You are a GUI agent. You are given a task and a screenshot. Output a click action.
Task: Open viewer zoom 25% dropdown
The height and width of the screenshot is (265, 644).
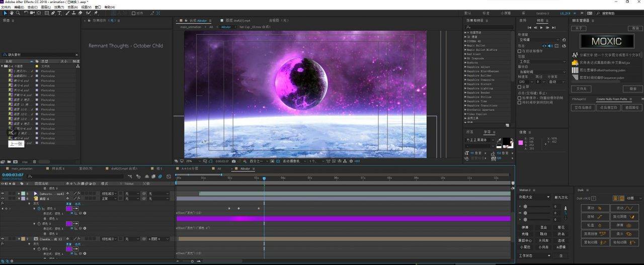pyautogui.click(x=193, y=161)
